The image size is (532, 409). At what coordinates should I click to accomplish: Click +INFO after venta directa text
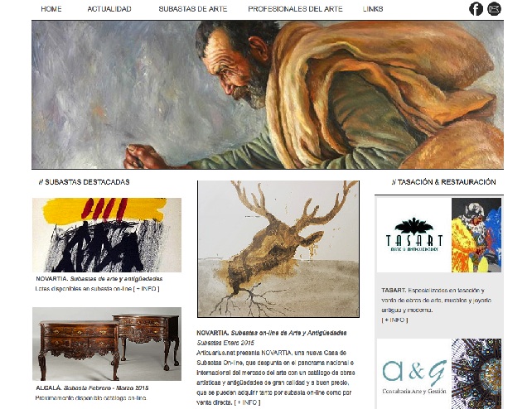(x=247, y=402)
